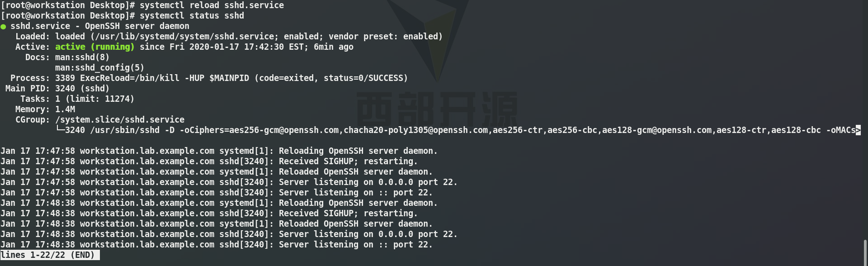
Task: Click the tree branch glyph before 3240
Action: point(60,130)
